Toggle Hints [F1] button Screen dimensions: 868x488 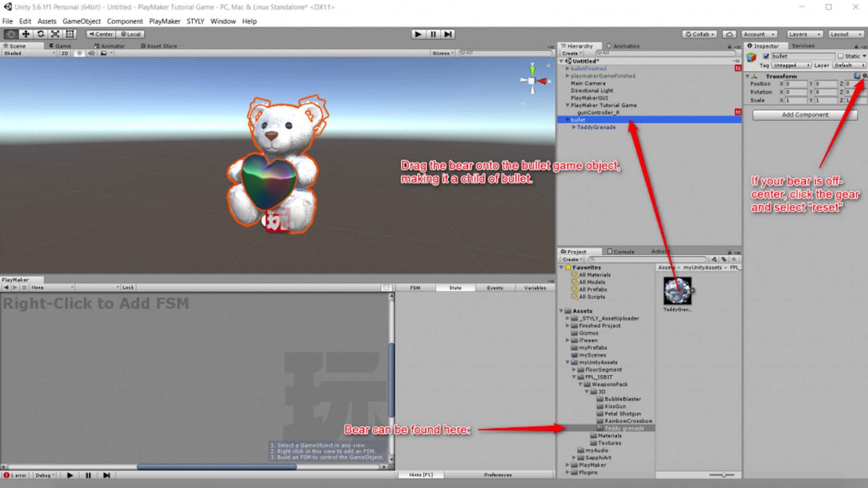pyautogui.click(x=421, y=475)
